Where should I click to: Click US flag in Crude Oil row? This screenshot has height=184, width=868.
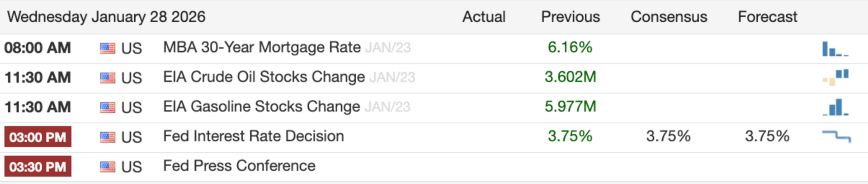108,78
